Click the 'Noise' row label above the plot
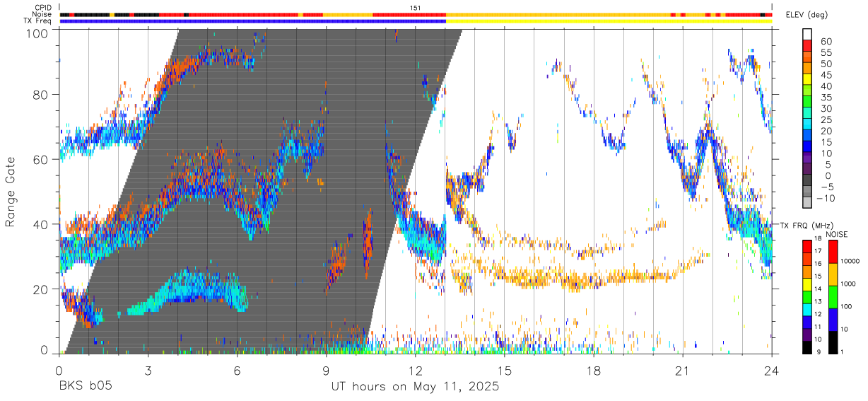Image resolution: width=868 pixels, height=401 pixels. click(43, 14)
